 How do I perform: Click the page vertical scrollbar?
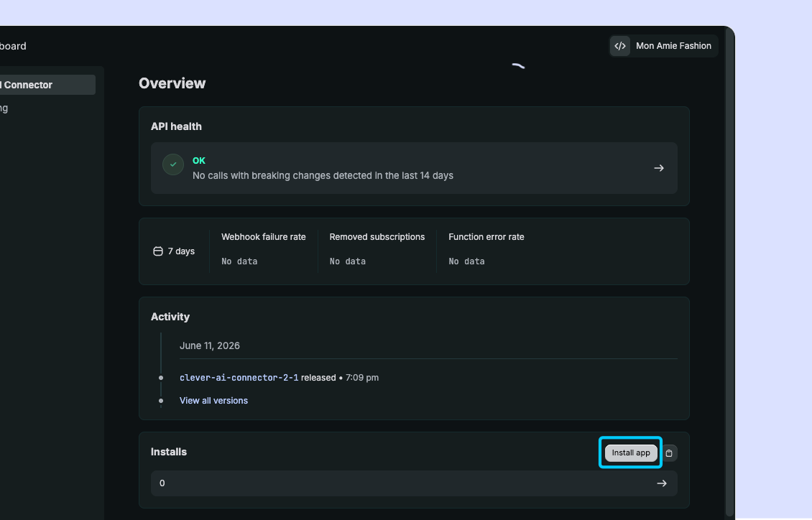(729, 271)
